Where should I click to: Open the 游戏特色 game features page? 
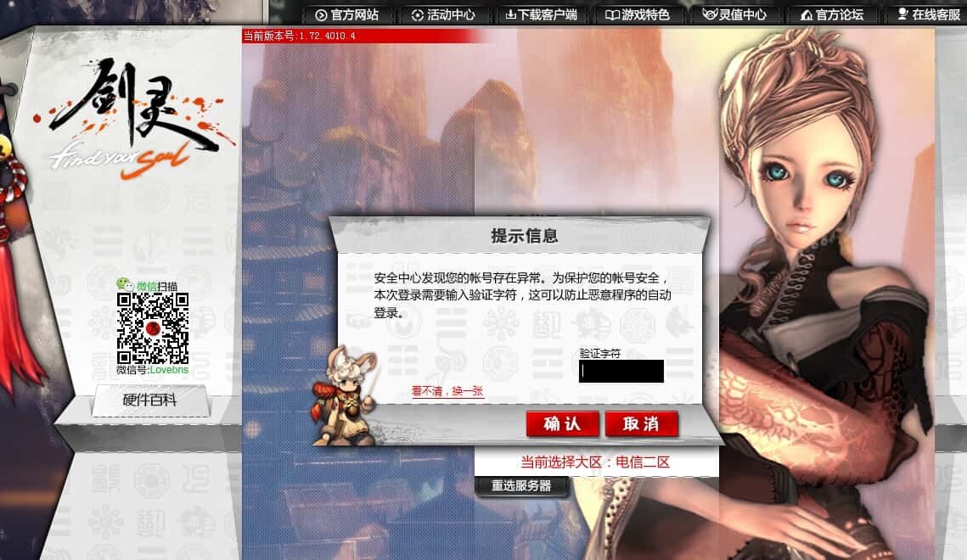point(646,14)
